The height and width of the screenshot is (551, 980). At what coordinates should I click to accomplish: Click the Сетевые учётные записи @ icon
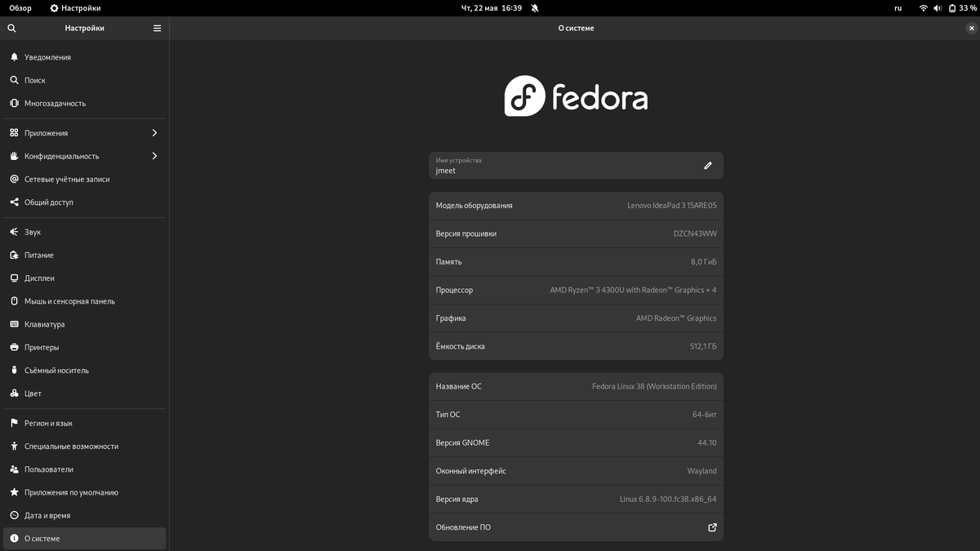pos(14,179)
